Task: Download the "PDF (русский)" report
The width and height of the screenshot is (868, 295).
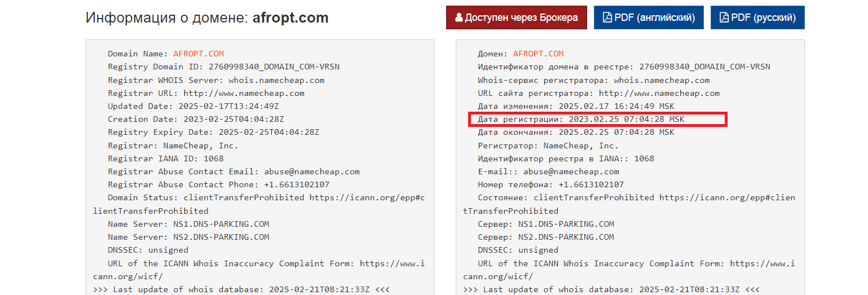Action: click(757, 17)
